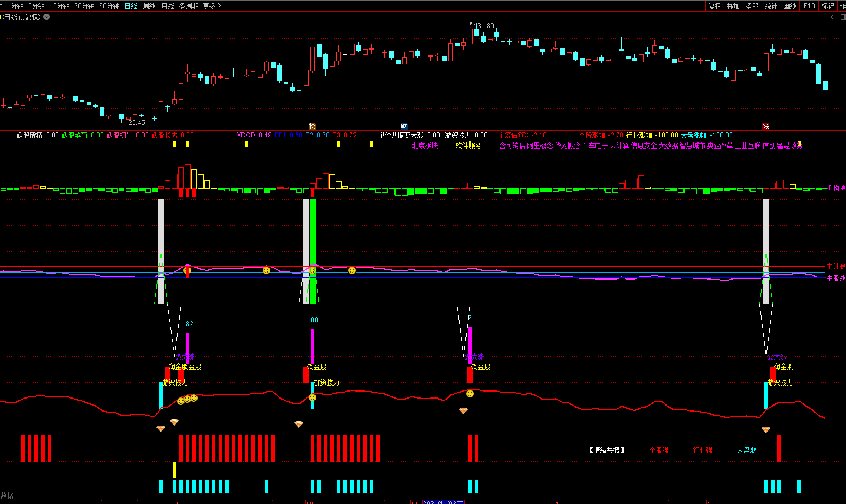The image size is (846, 504).
Task: Click the 榜 marker icon under chart
Action: [x=312, y=127]
